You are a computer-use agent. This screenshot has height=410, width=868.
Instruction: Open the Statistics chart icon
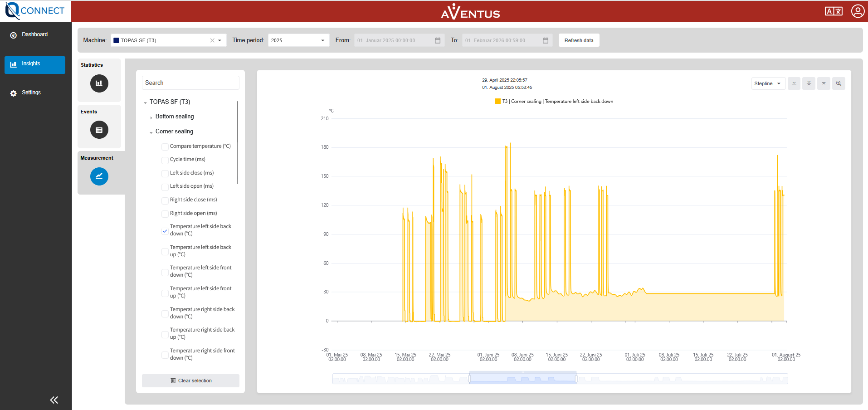[99, 83]
